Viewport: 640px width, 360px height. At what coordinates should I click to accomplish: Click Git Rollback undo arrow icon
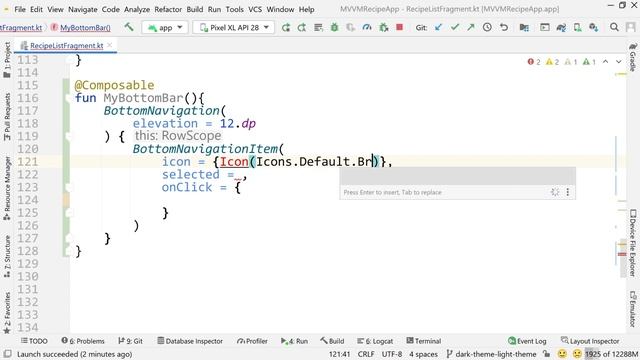tap(504, 27)
